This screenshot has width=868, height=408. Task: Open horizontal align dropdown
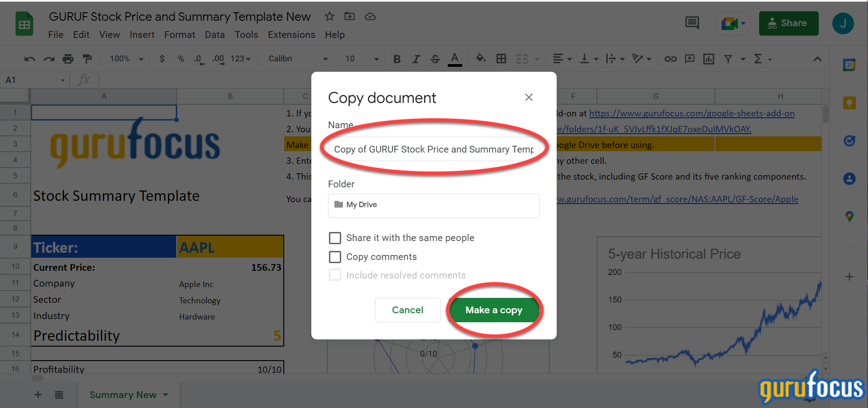(563, 59)
